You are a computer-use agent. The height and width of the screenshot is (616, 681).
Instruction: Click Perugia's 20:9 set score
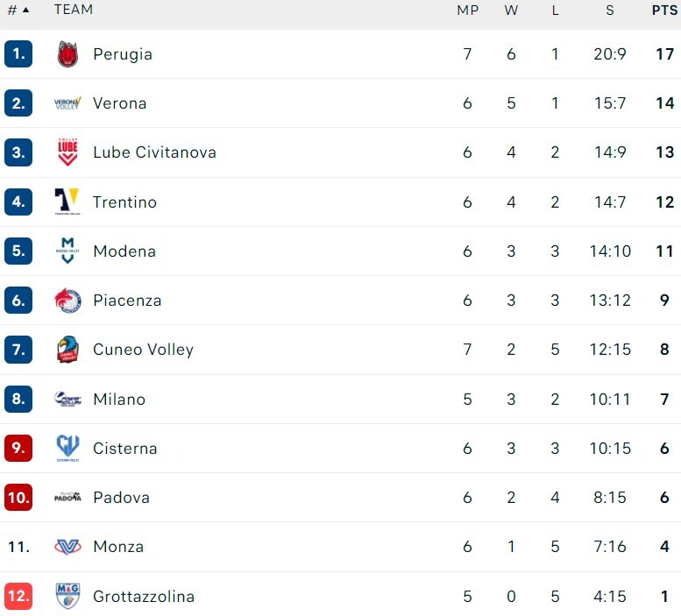click(x=609, y=54)
